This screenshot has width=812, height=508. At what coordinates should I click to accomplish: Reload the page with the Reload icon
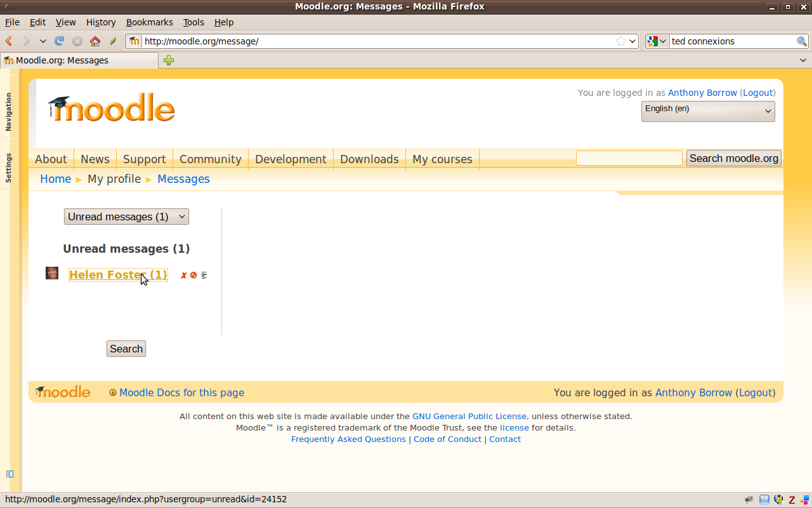[59, 41]
